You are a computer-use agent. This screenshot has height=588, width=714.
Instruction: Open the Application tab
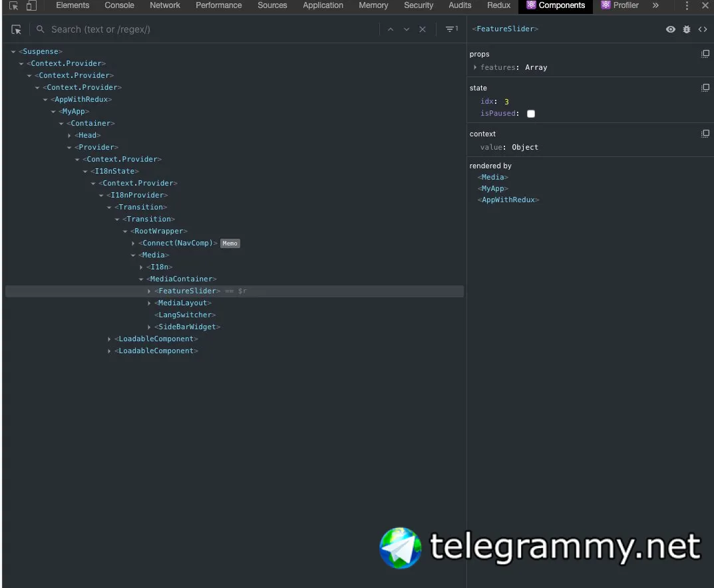point(323,5)
